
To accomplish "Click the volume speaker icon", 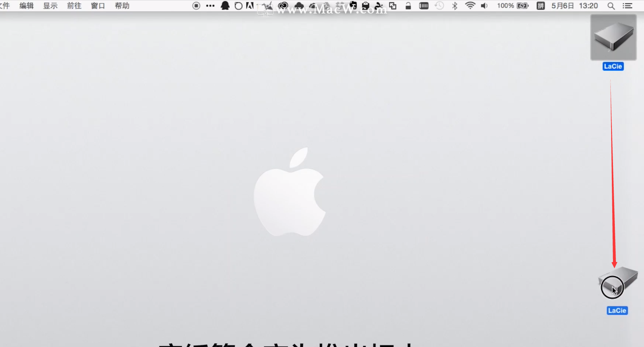I will pyautogui.click(x=484, y=6).
